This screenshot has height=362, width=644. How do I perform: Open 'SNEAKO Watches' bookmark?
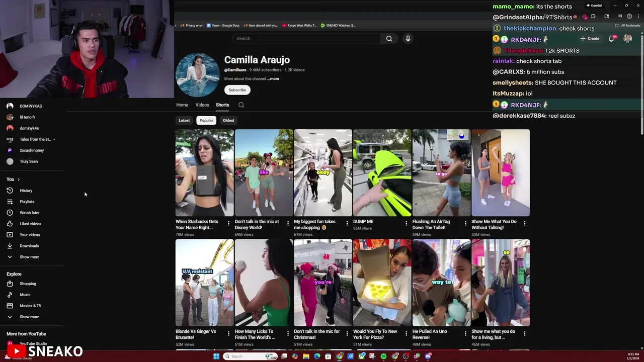click(x=338, y=25)
